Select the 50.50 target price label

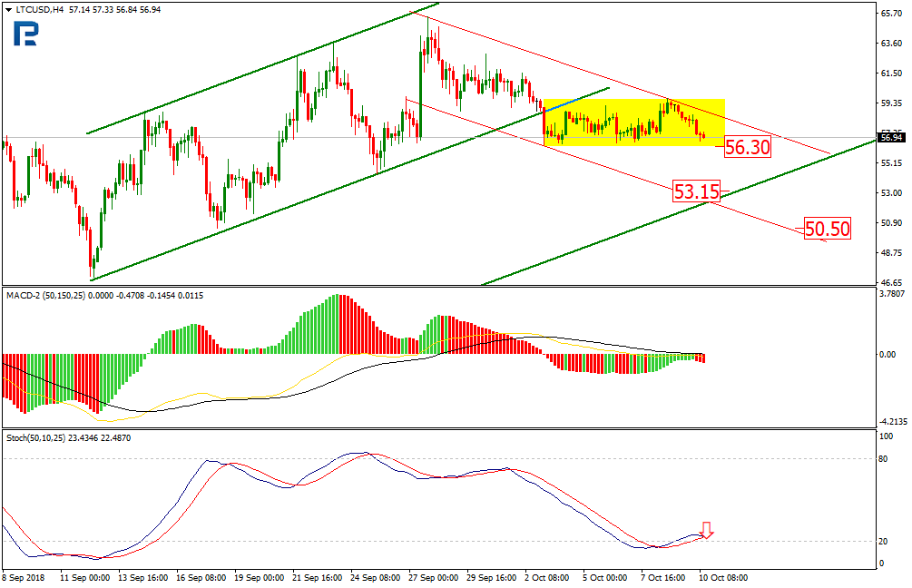point(827,229)
